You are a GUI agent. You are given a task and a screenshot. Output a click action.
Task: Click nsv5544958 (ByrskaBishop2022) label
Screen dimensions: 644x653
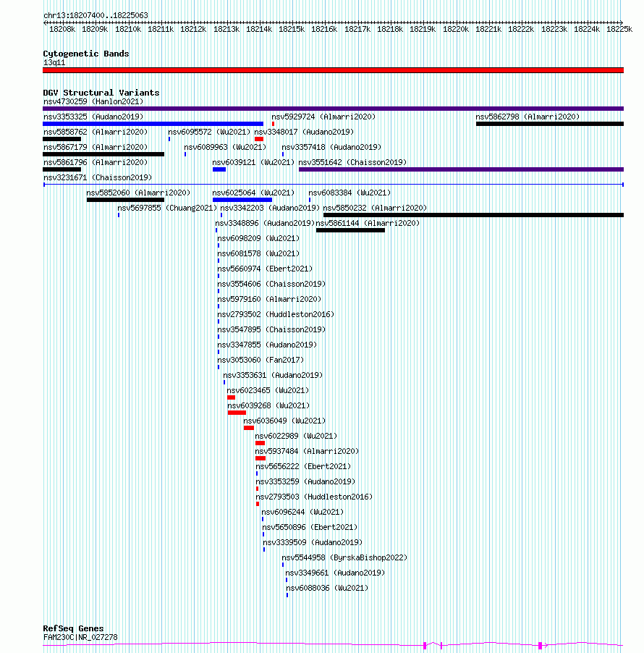(344, 557)
